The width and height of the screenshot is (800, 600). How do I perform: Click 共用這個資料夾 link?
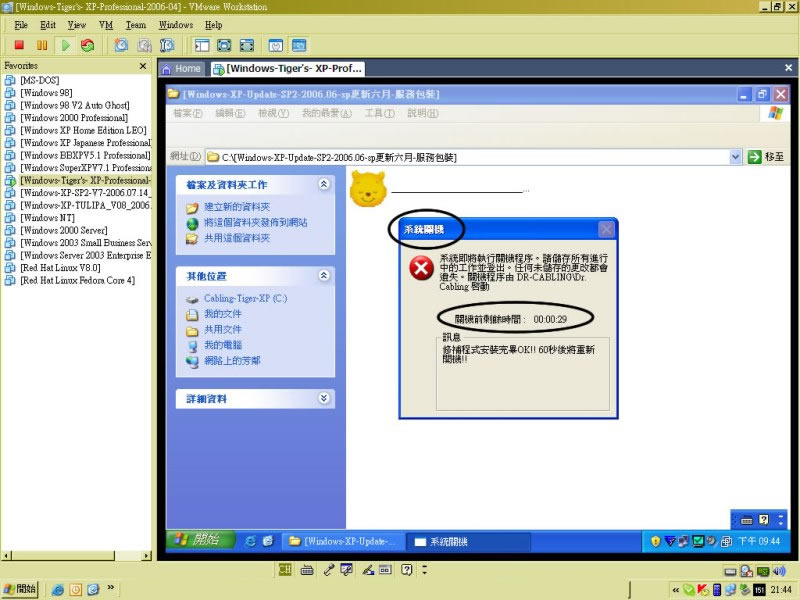[x=237, y=238]
